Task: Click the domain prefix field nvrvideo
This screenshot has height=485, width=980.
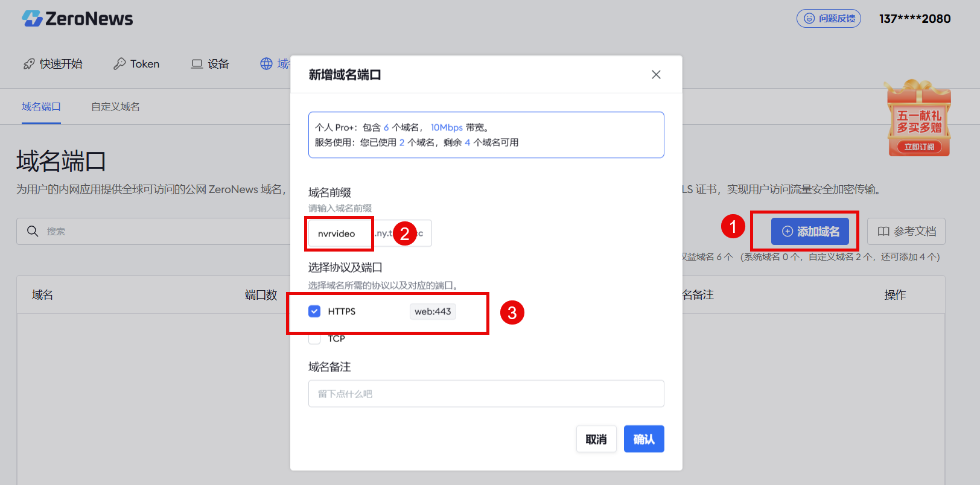Action: coord(340,233)
